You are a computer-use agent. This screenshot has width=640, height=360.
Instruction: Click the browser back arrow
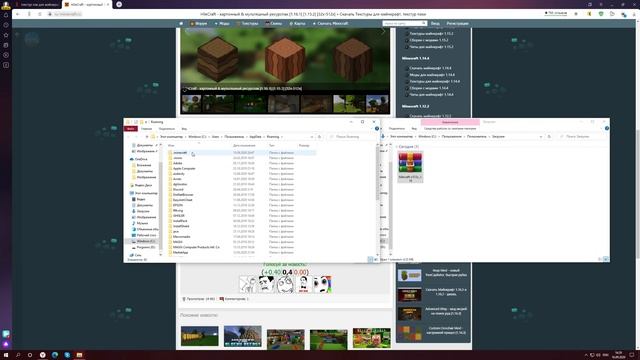point(18,14)
